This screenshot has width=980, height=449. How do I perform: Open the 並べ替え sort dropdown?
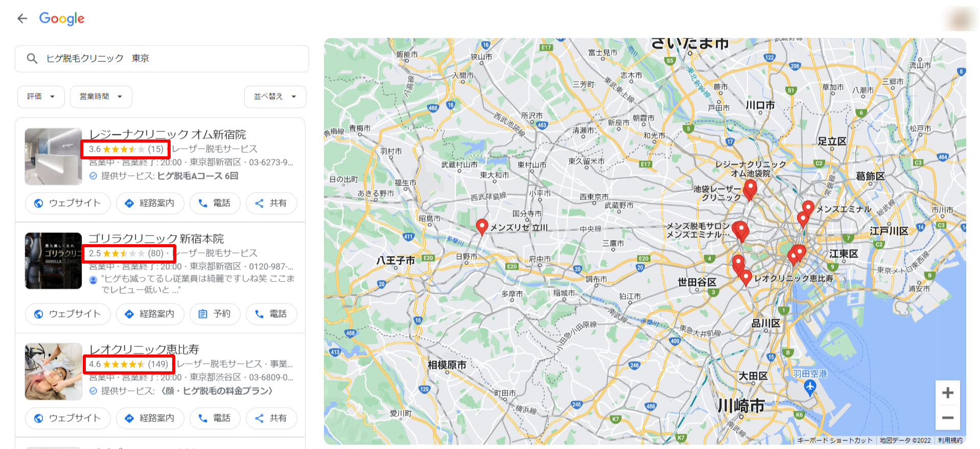coord(275,97)
